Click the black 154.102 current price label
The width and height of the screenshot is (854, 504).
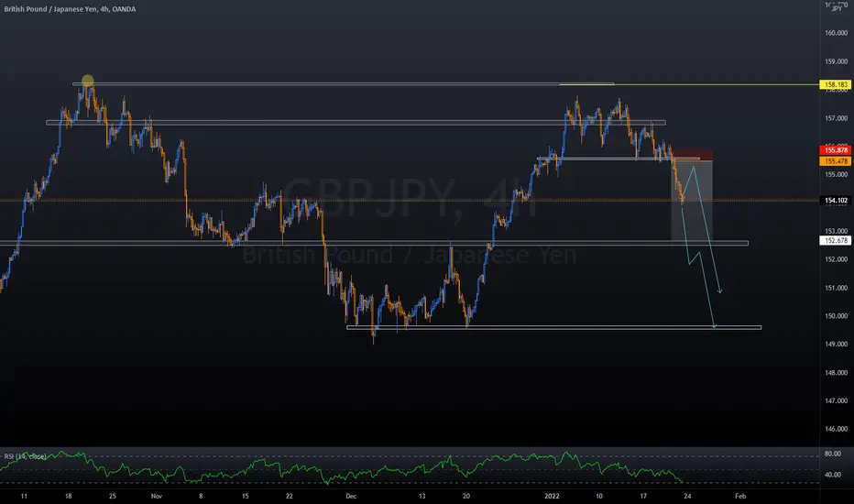click(x=836, y=201)
